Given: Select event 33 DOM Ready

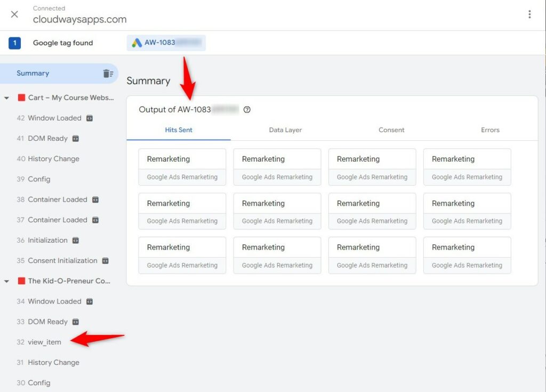Looking at the screenshot, I should 42,322.
